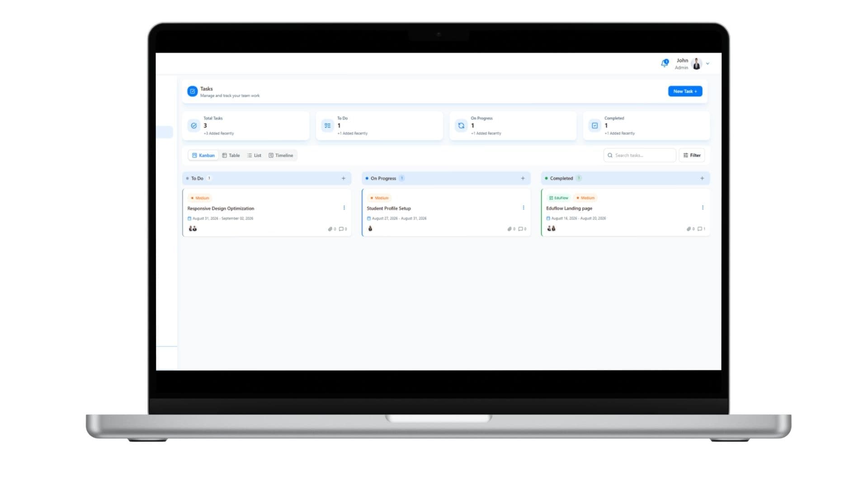Open options menu for Responsive Design Optimization

pos(344,208)
